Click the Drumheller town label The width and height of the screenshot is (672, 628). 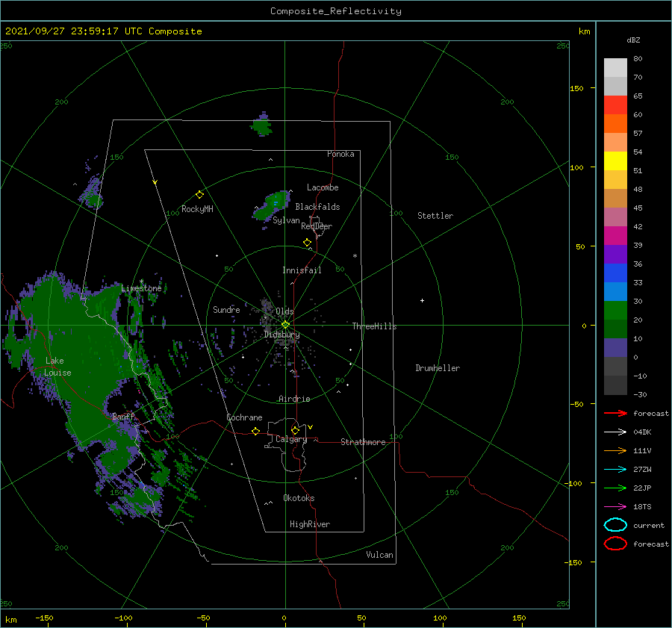[x=438, y=368]
